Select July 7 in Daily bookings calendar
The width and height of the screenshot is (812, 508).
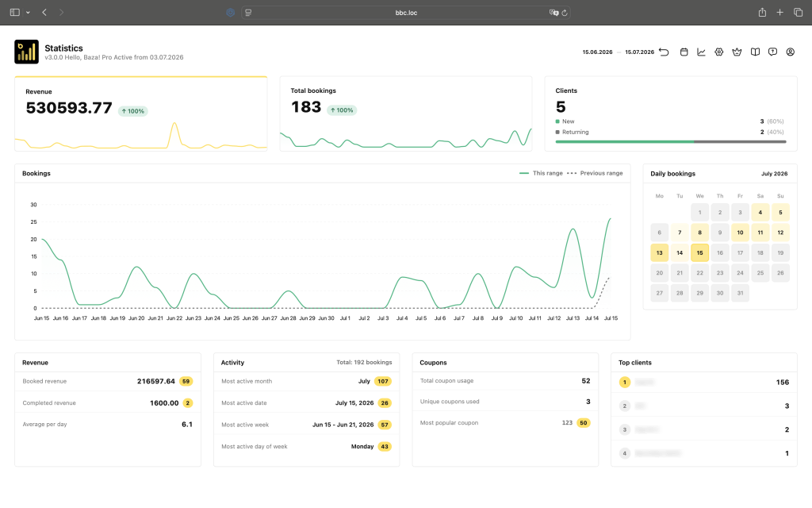[x=680, y=233]
